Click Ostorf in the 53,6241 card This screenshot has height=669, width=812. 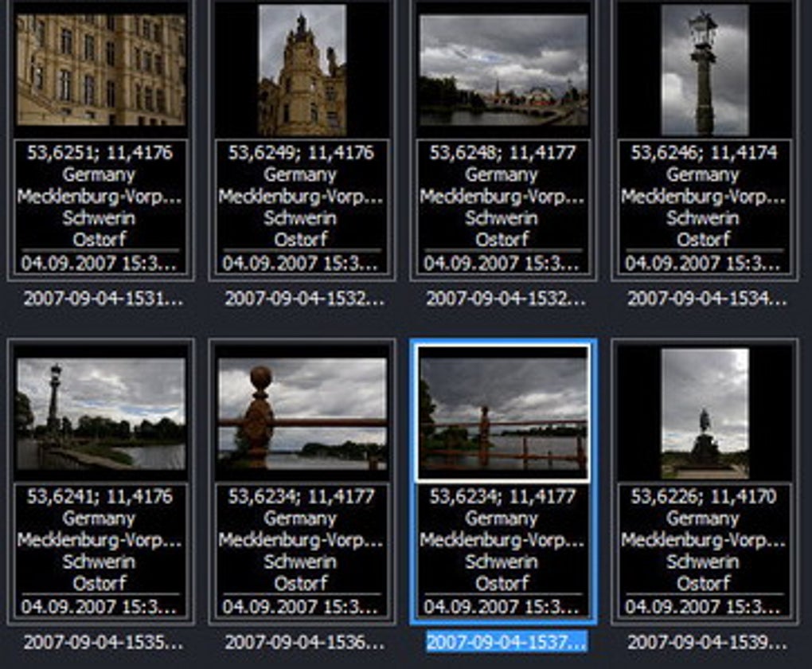100,584
